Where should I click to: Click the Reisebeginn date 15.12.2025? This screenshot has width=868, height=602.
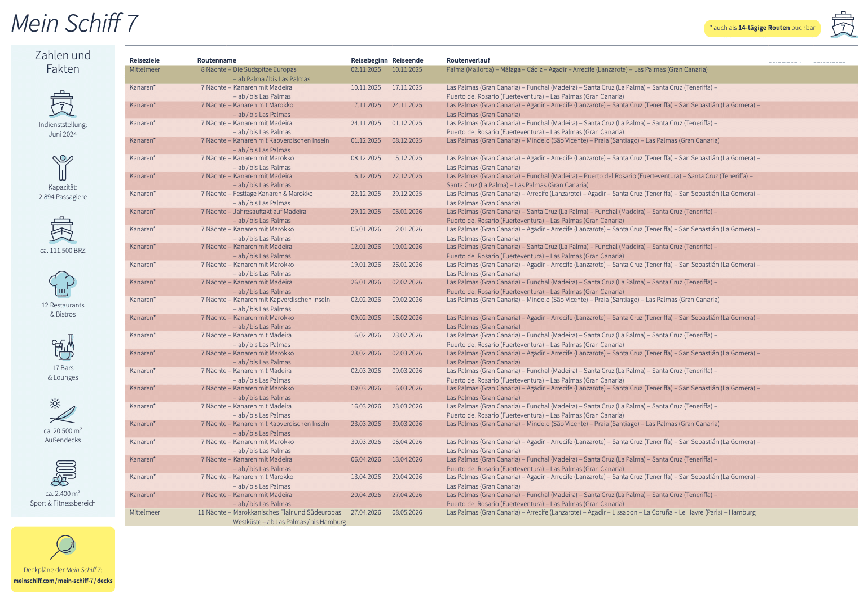pyautogui.click(x=366, y=176)
